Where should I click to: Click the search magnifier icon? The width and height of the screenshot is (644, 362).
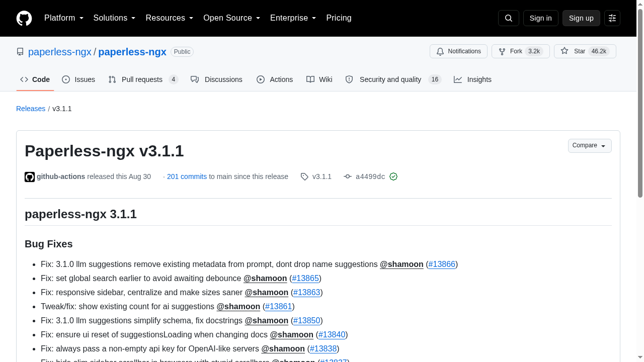(x=509, y=18)
